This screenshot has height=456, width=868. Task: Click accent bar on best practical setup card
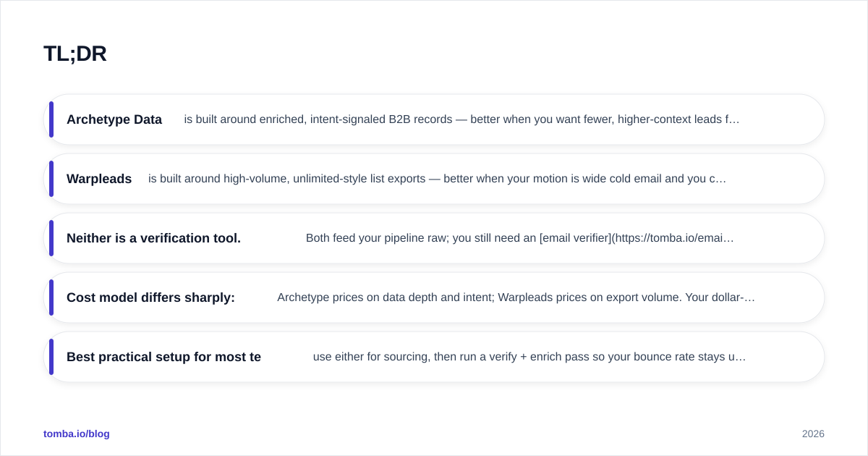point(51,357)
